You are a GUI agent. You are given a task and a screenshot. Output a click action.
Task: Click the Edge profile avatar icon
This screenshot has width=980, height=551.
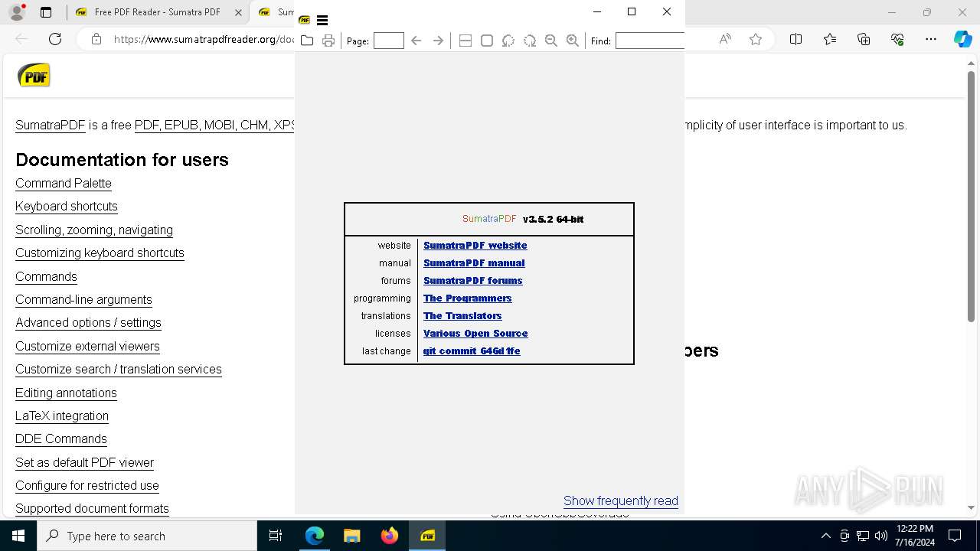point(17,12)
